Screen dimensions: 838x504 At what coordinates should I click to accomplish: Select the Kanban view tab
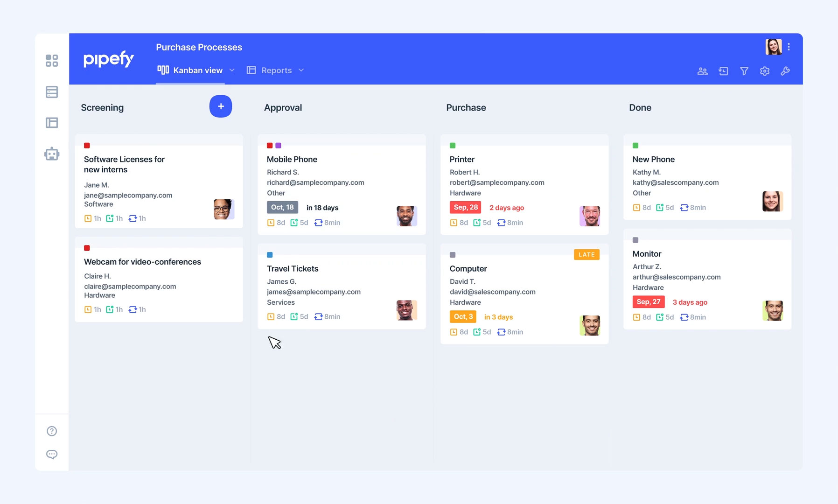[197, 70]
